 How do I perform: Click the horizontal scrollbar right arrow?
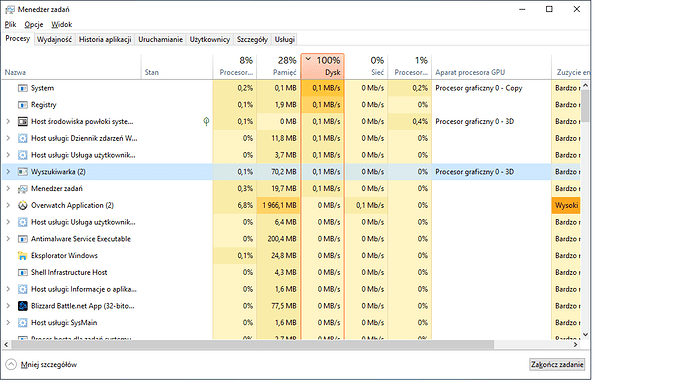(576, 344)
